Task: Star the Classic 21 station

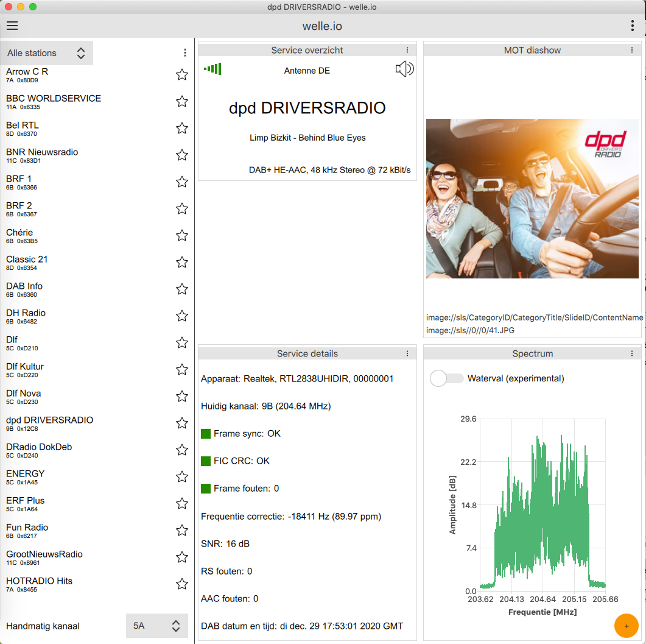Action: coord(182,262)
